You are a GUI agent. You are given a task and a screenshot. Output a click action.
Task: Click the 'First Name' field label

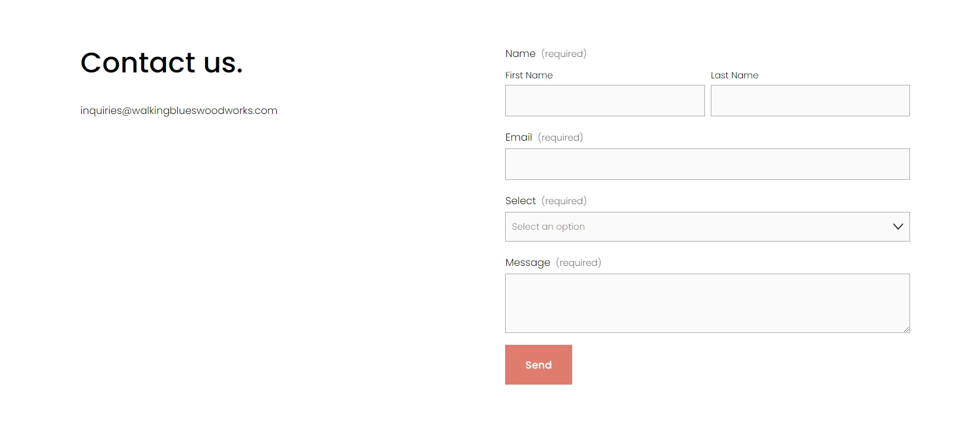click(x=529, y=75)
